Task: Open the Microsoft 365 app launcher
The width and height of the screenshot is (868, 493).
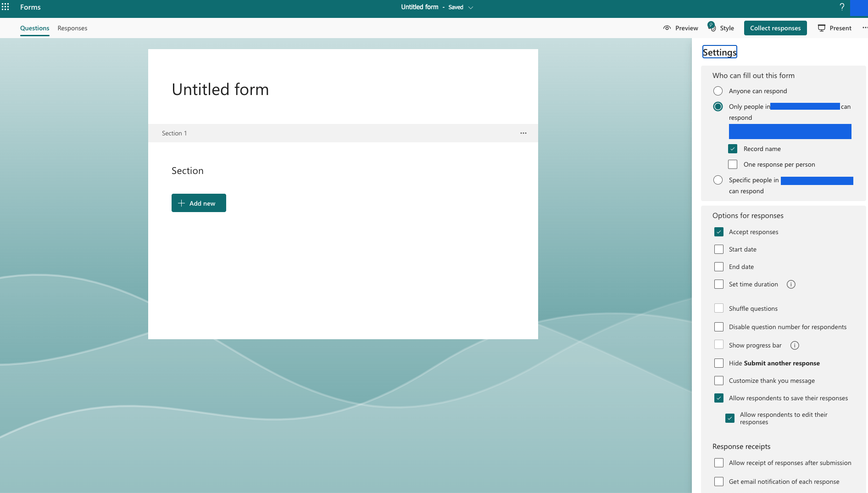Action: (6, 7)
